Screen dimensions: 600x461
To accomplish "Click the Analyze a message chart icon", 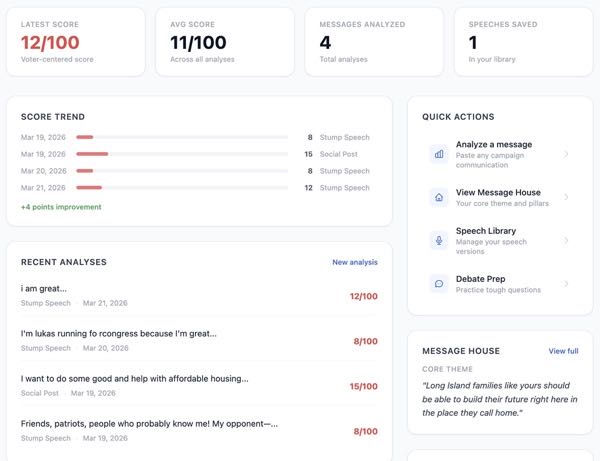I will click(x=439, y=154).
